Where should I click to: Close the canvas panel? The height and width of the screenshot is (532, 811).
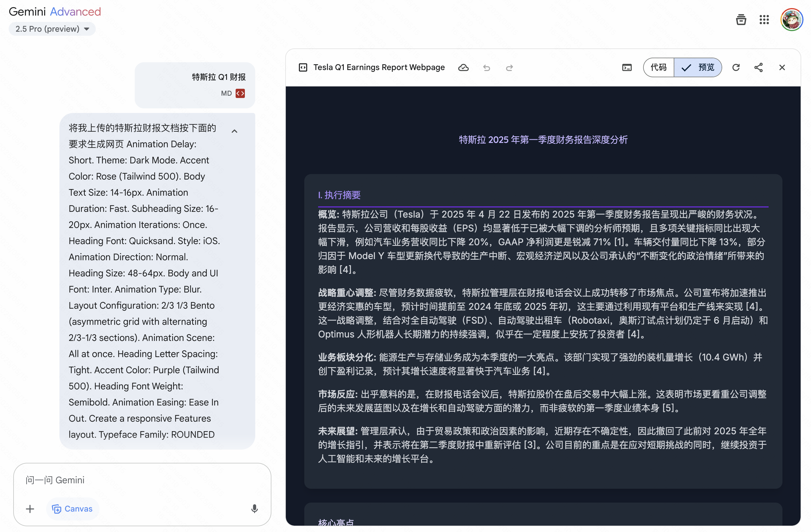coord(782,67)
